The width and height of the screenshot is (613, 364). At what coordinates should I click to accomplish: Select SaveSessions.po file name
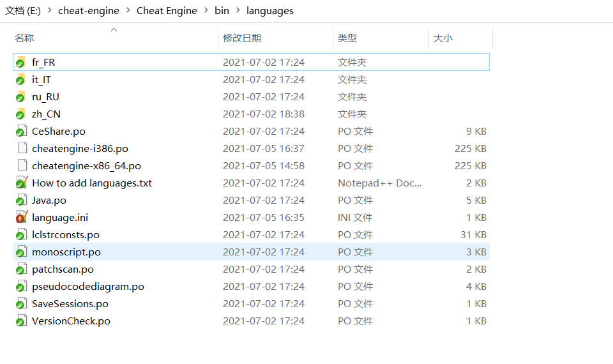[x=70, y=303]
